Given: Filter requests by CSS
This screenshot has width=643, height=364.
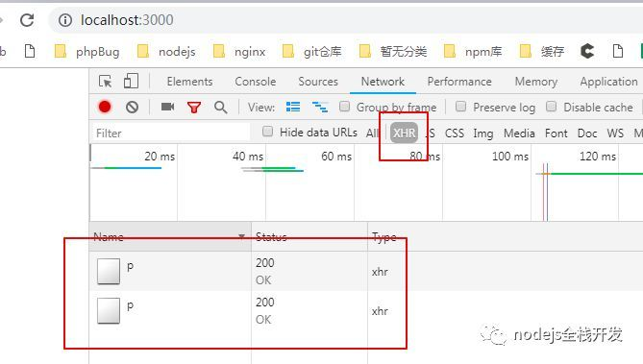Looking at the screenshot, I should 455,133.
